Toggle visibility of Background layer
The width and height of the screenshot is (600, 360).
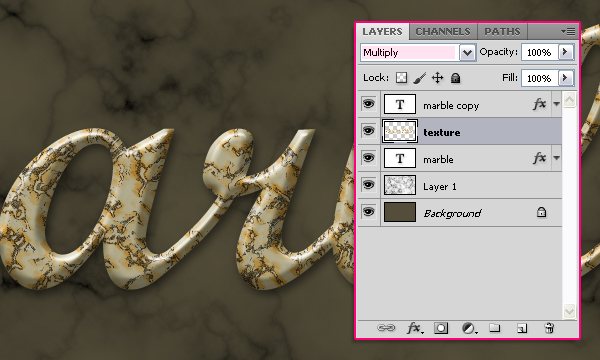pyautogui.click(x=368, y=212)
